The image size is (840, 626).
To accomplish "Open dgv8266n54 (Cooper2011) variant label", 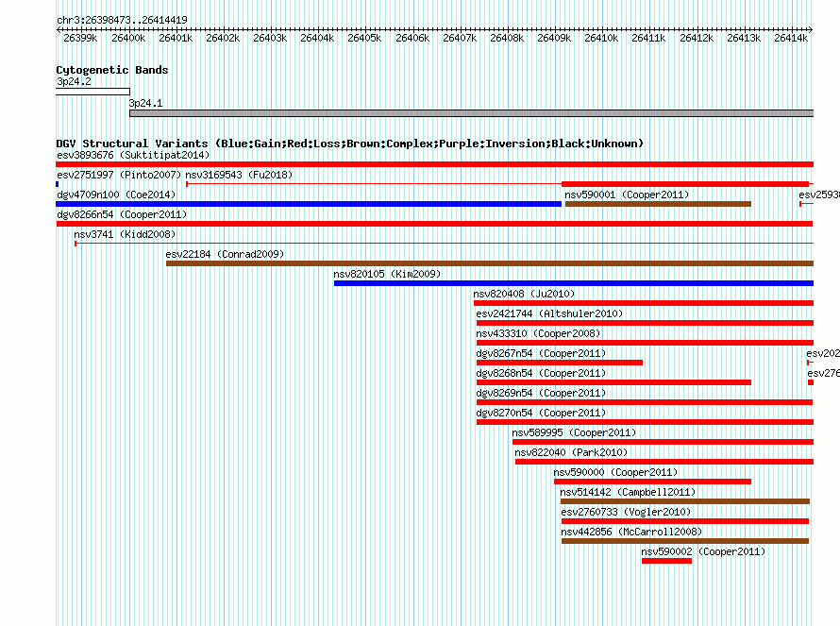I will (122, 214).
